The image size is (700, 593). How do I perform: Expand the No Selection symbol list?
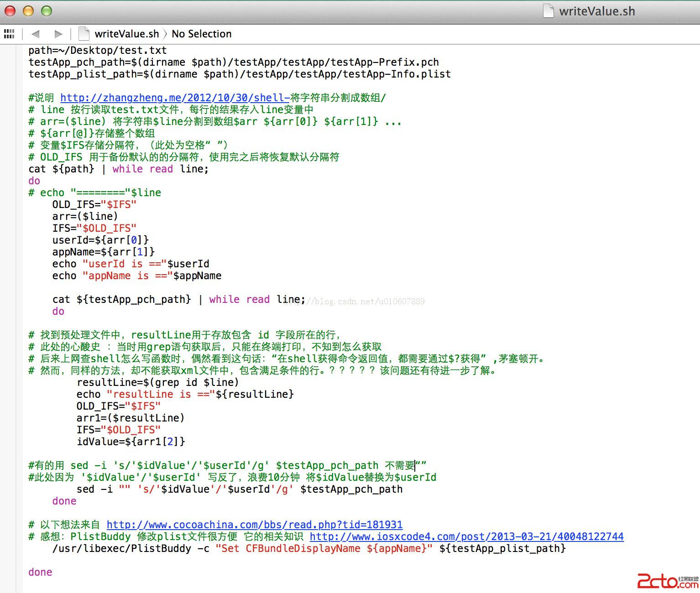click(201, 34)
